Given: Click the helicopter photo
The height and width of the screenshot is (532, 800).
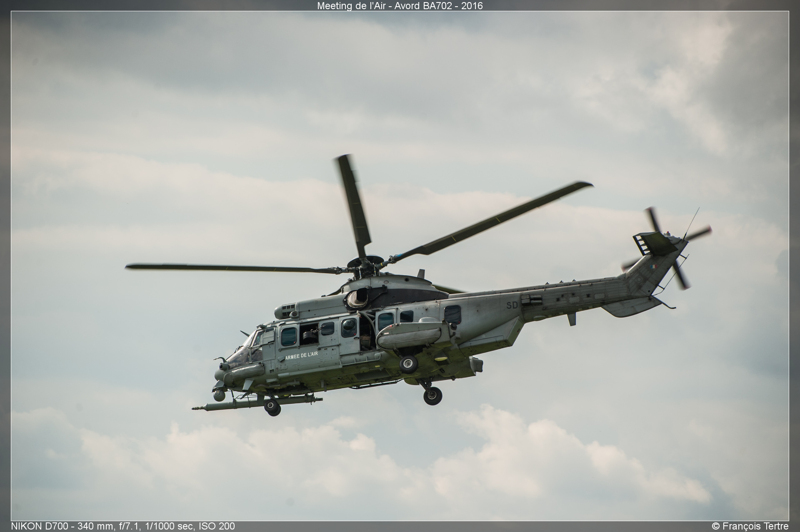Looking at the screenshot, I should coord(400,266).
